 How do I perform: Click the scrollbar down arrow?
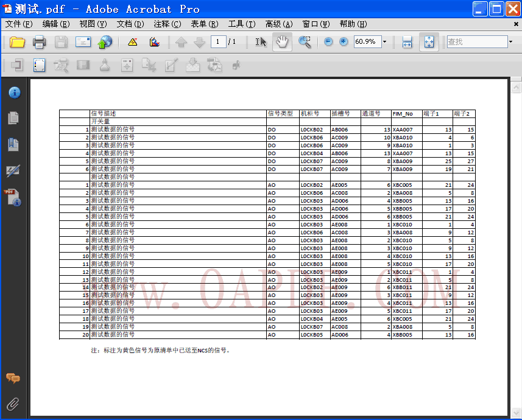click(x=516, y=412)
